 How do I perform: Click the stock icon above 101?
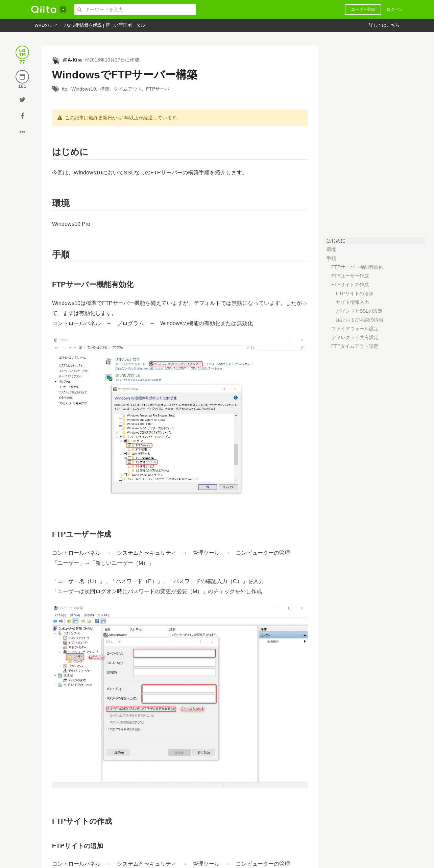pyautogui.click(x=22, y=77)
